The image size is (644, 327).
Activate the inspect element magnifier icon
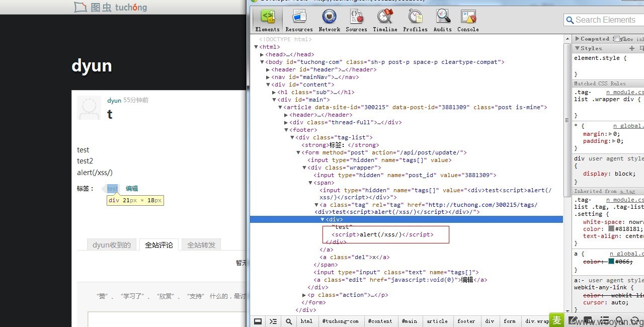tap(289, 321)
